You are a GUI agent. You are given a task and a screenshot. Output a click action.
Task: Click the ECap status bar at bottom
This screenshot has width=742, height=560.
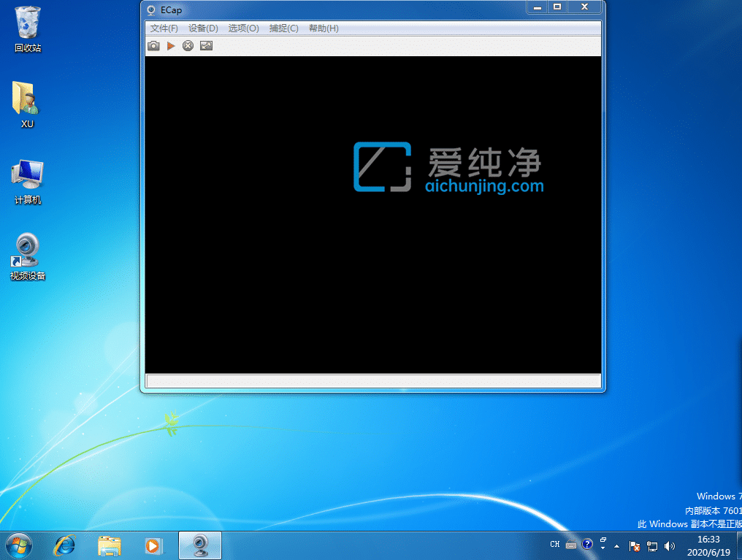373,380
